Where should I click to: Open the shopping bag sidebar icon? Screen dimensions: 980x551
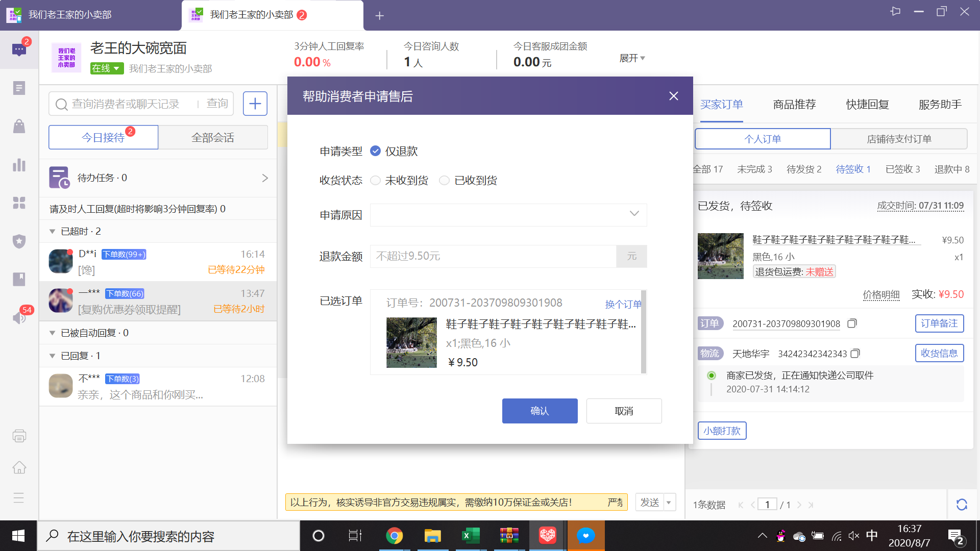tap(19, 126)
